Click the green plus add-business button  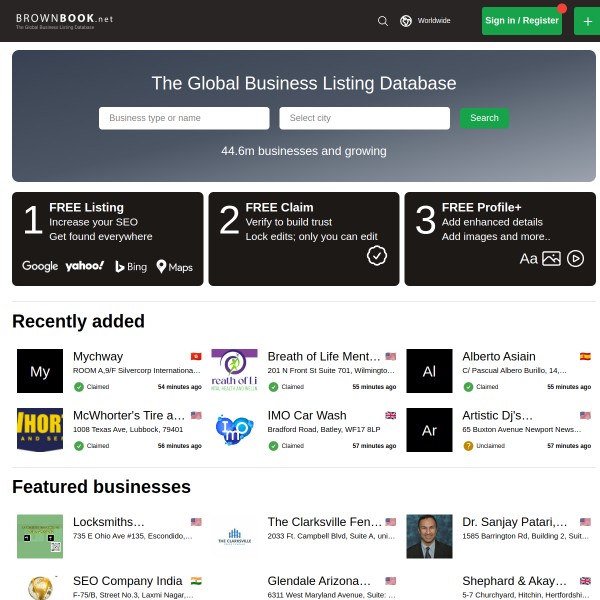[x=587, y=21]
